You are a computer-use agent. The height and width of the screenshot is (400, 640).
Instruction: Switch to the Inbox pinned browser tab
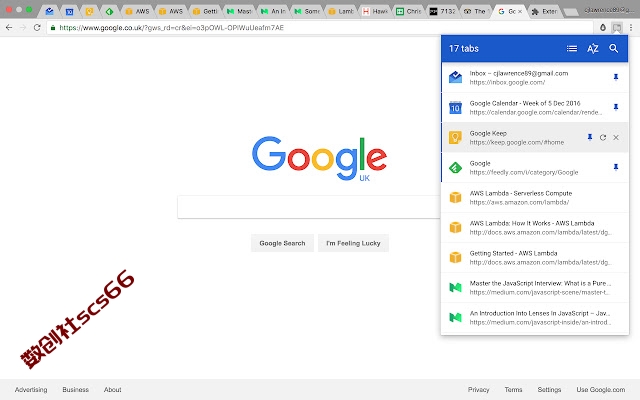49,11
